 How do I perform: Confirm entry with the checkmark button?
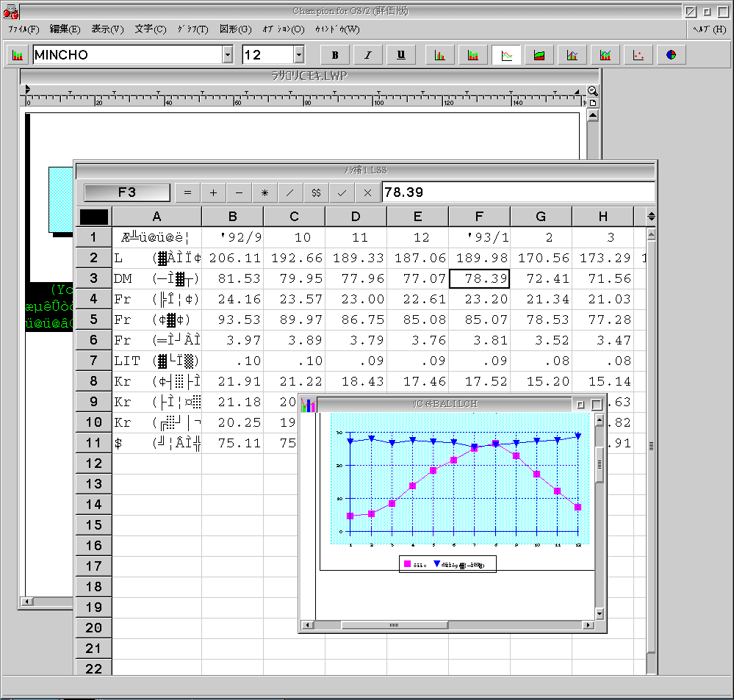[x=342, y=192]
